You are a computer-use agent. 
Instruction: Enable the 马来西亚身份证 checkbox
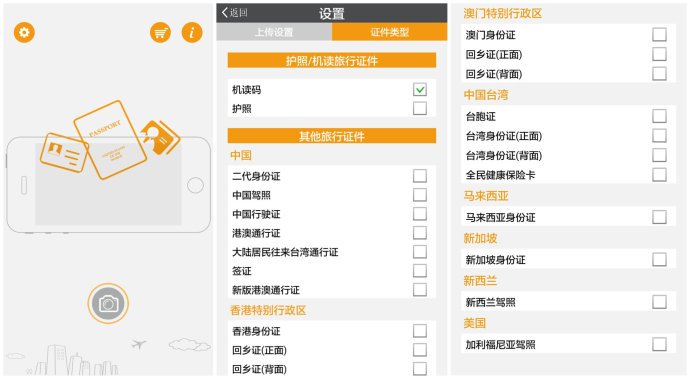[x=659, y=217]
